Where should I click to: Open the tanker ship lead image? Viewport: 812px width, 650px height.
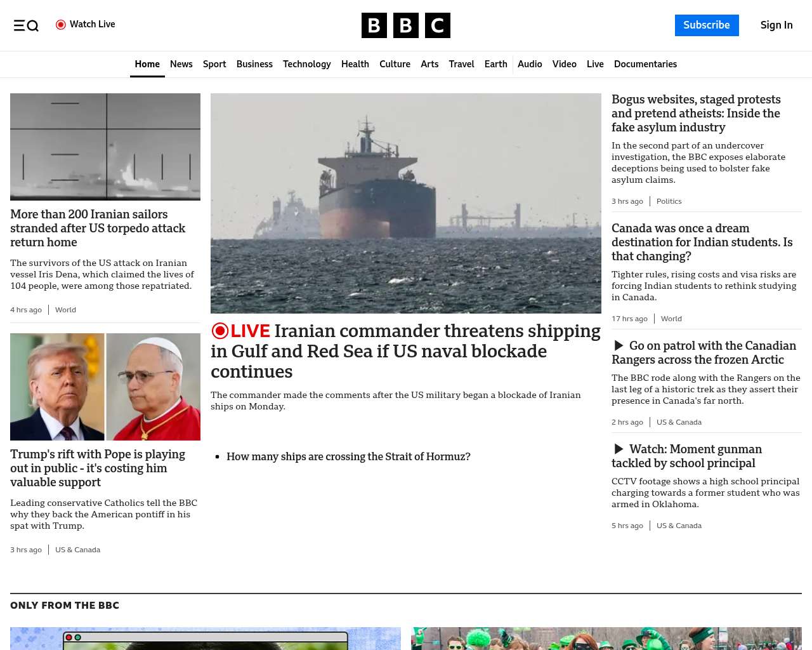(x=405, y=203)
